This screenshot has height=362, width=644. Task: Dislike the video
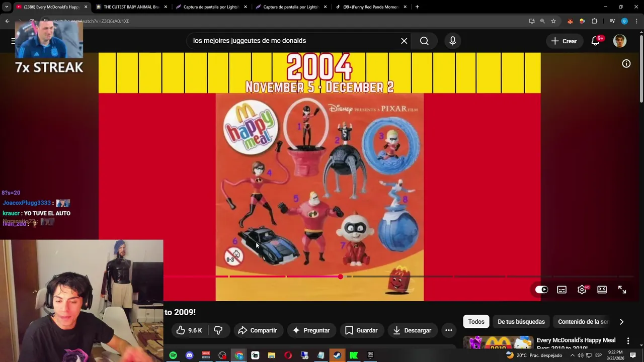(x=218, y=330)
